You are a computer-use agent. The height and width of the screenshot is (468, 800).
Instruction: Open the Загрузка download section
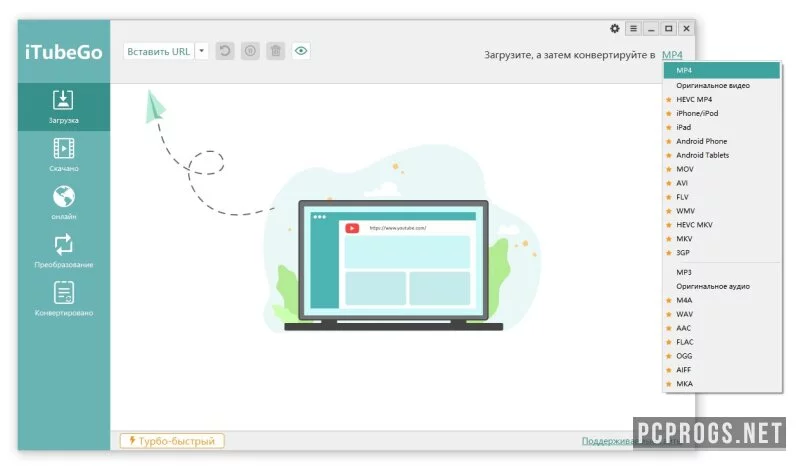64,107
